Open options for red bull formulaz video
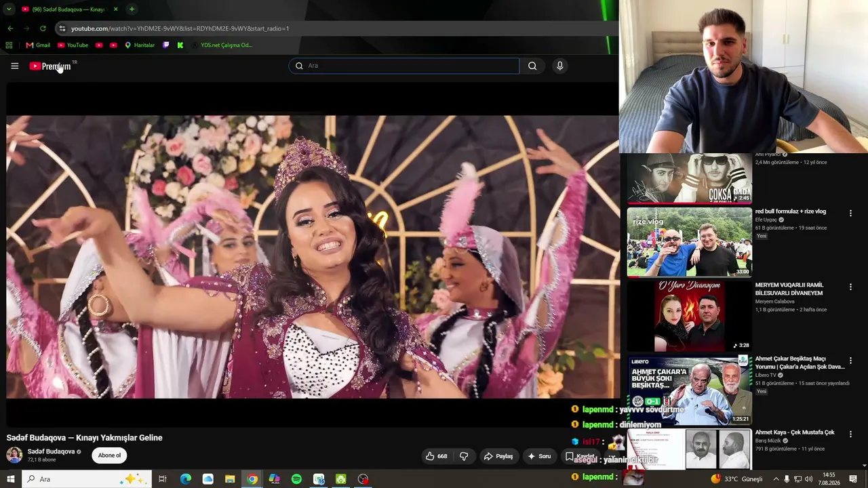Viewport: 868px width, 488px height. click(850, 213)
